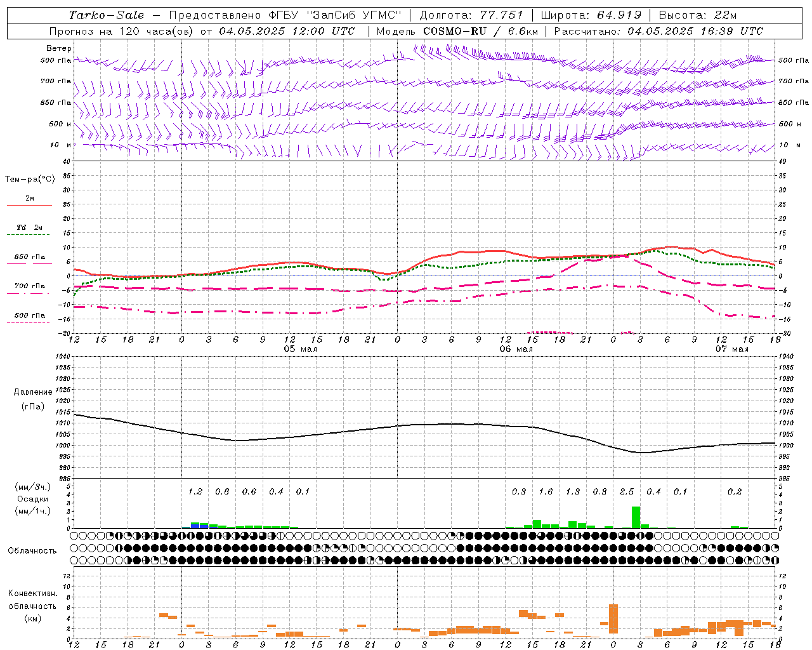Image resolution: width=812 pixels, height=650 pixels.
Task: Click the (гПа) unit under Давление
Action: 33,407
